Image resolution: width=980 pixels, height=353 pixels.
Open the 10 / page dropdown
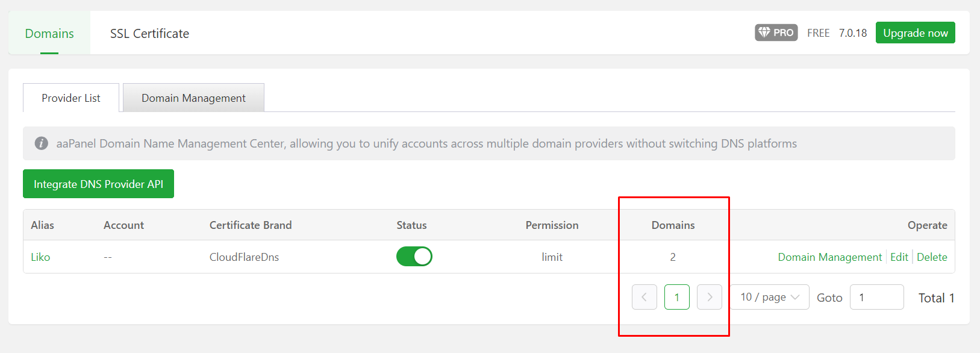click(769, 297)
